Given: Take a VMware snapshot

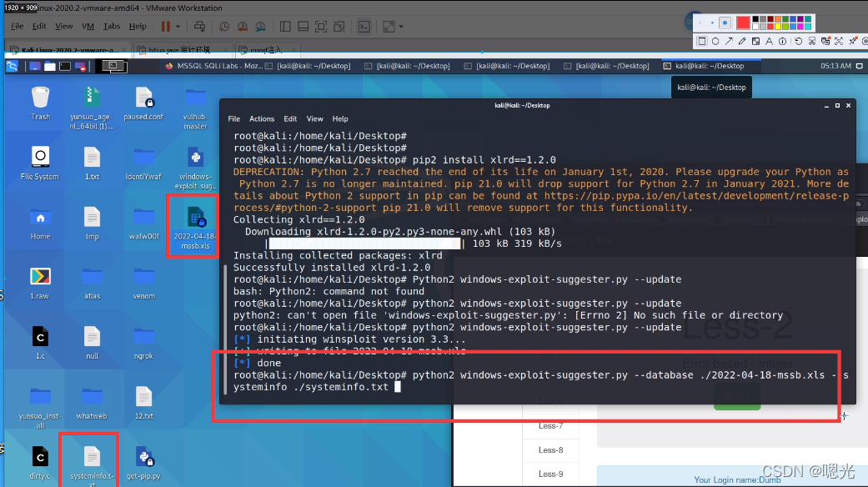Looking at the screenshot, I should (224, 26).
